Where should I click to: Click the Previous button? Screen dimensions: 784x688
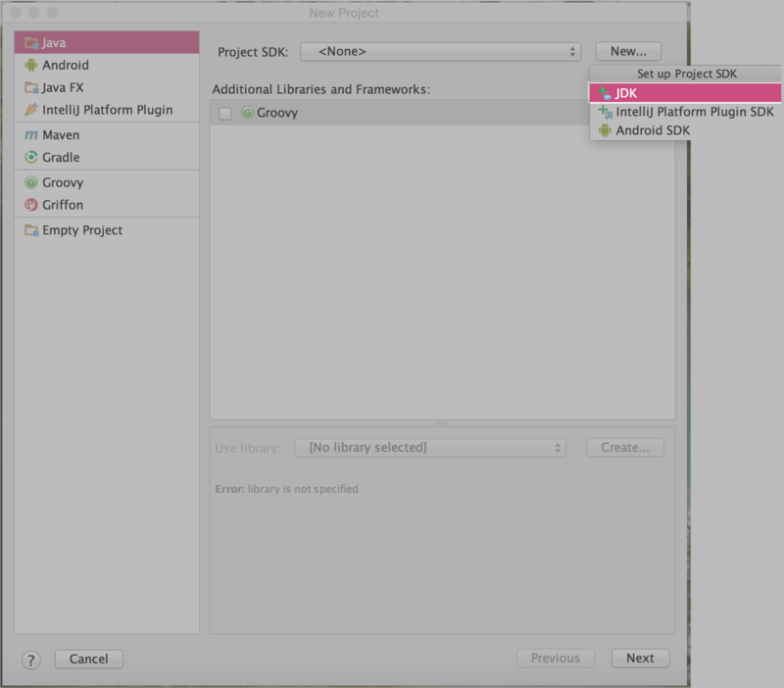pyautogui.click(x=556, y=658)
